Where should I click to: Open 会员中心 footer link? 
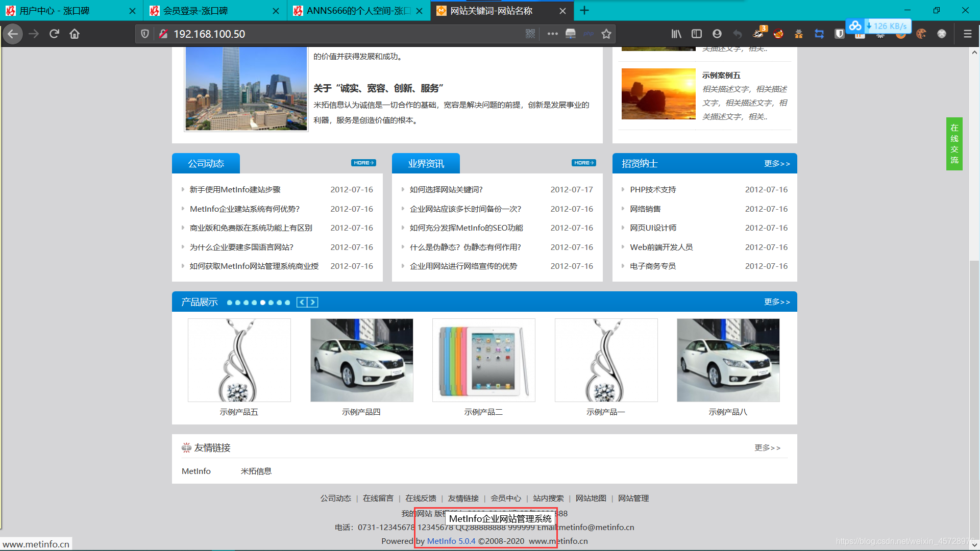(505, 498)
